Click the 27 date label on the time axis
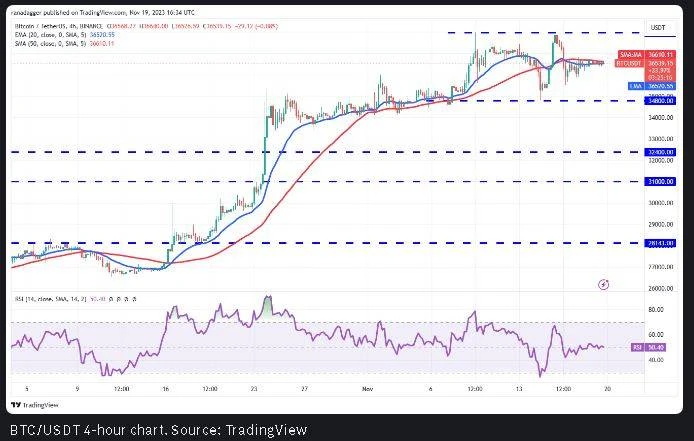694x441 pixels. click(304, 389)
